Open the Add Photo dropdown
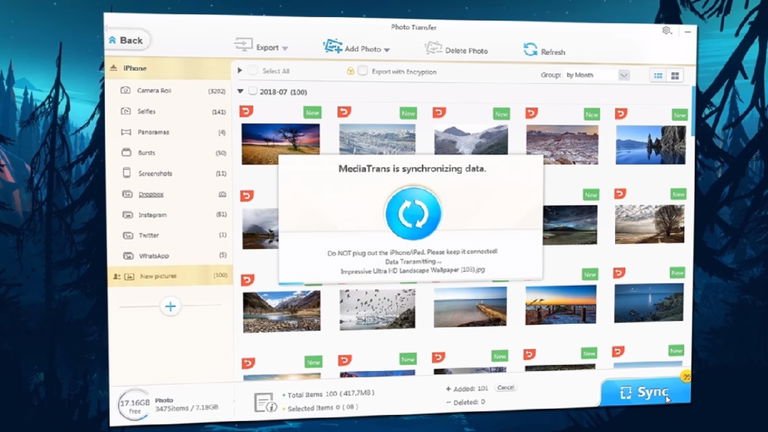Screen dimensions: 768x432 pyautogui.click(x=356, y=48)
